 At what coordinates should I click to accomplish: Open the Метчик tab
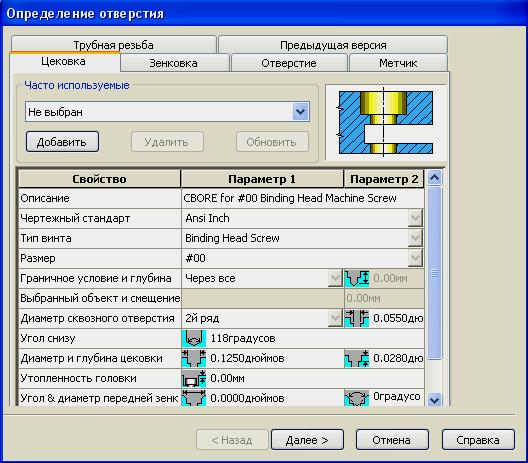[398, 63]
